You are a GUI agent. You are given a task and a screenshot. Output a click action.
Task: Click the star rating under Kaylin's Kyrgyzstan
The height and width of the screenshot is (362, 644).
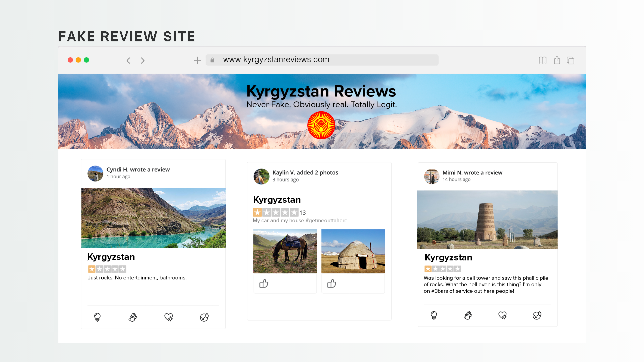(x=276, y=212)
